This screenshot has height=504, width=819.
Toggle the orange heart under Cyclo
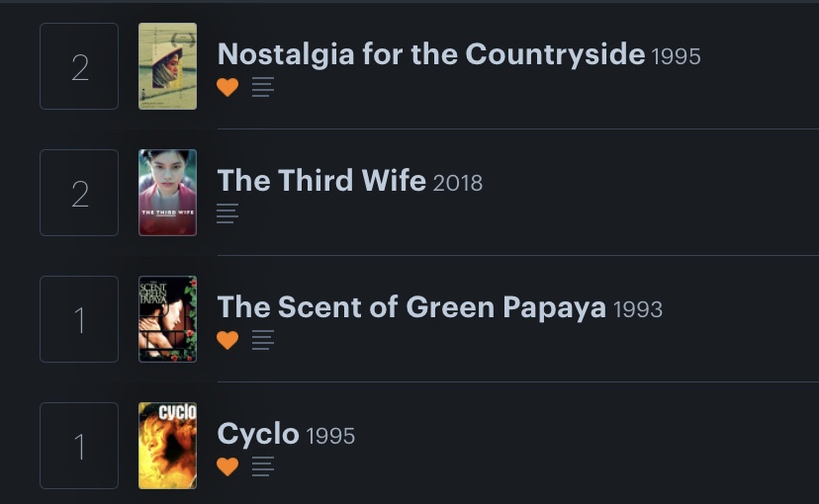pyautogui.click(x=227, y=466)
